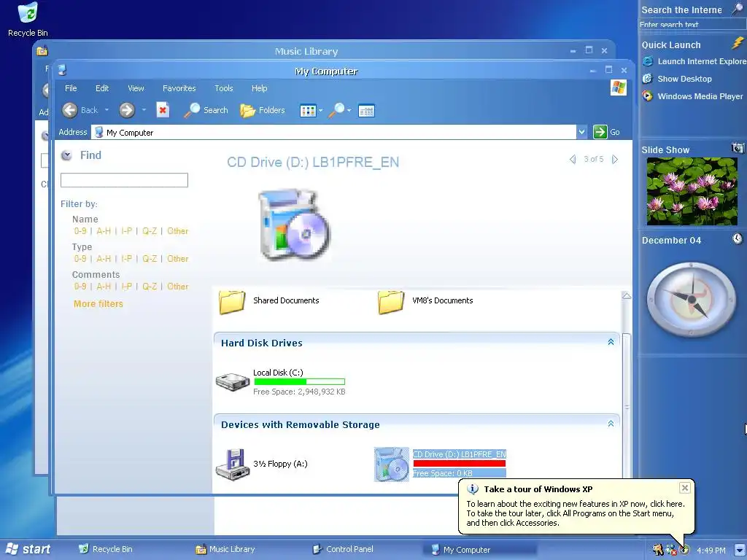Launch Windows Media Player from sidebar
The width and height of the screenshot is (747, 560).
pos(692,96)
